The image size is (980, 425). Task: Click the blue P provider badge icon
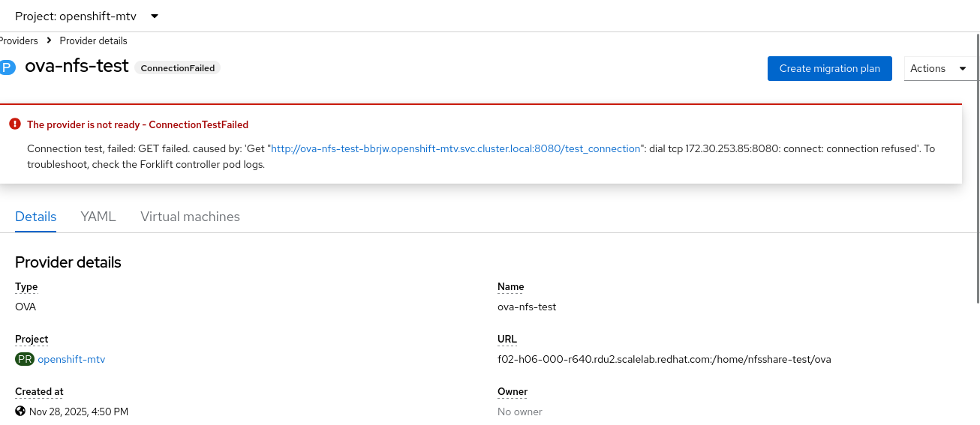coord(7,67)
